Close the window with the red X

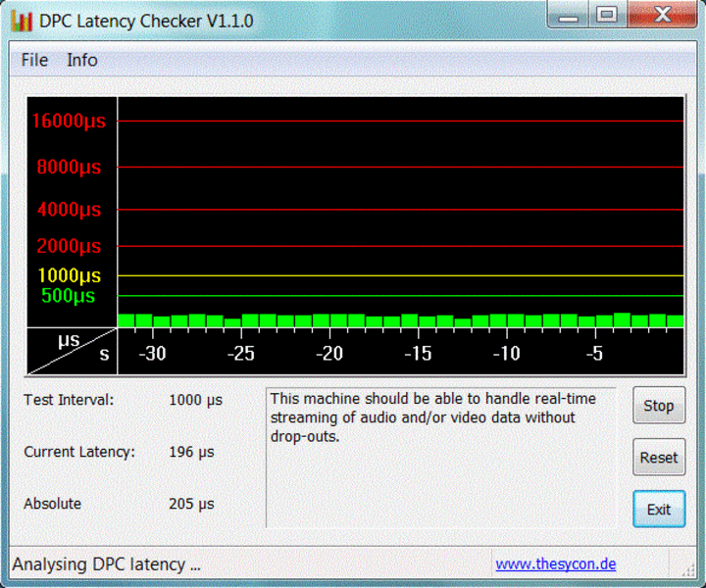click(662, 15)
